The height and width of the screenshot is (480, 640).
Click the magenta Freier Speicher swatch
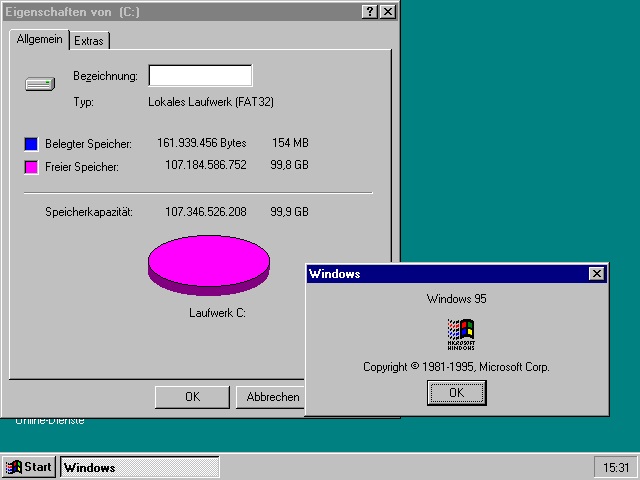pos(31,167)
